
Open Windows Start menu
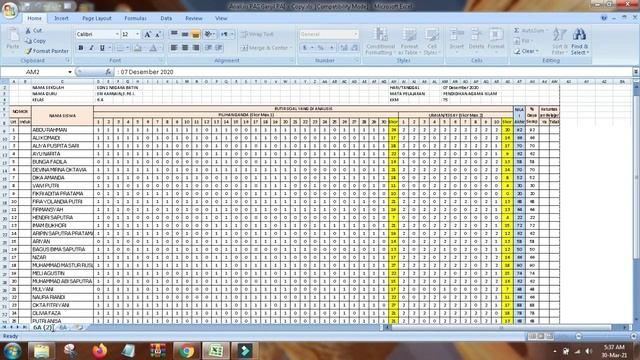pos(13,351)
